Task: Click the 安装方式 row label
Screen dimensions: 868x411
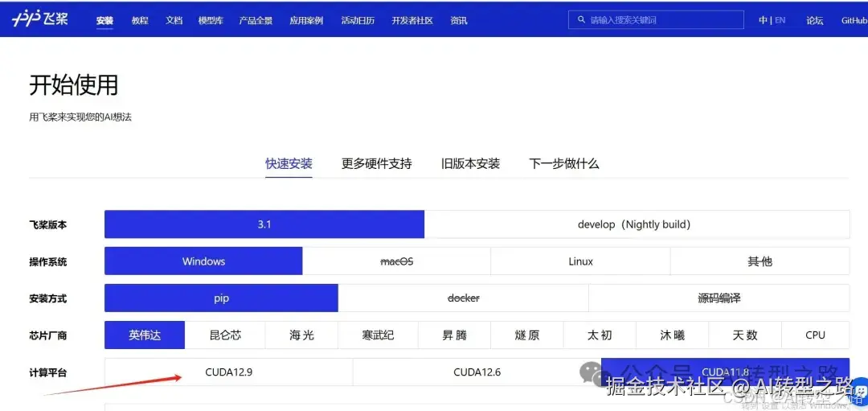Action: (x=48, y=298)
